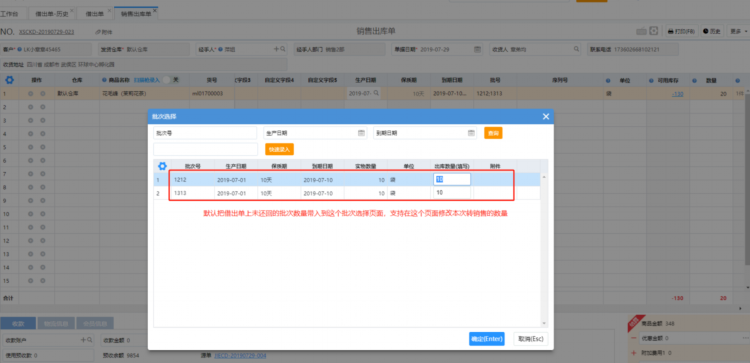Click the first action icon in row 2
The height and width of the screenshot is (363, 750).
[x=31, y=107]
